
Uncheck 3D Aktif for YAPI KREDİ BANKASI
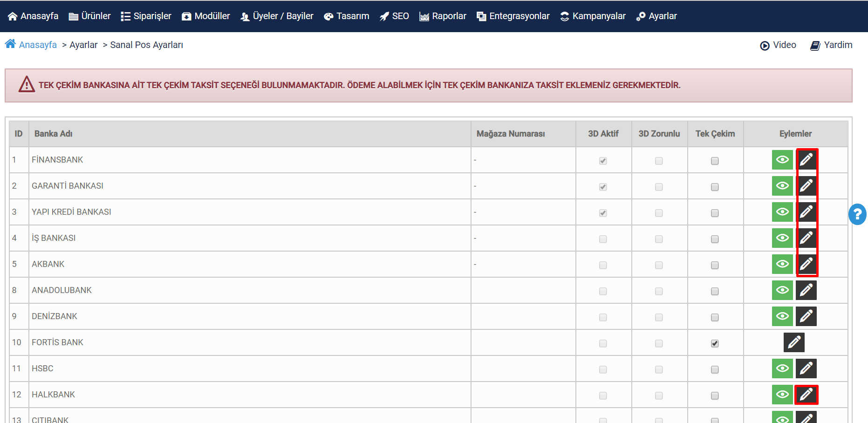pos(603,213)
